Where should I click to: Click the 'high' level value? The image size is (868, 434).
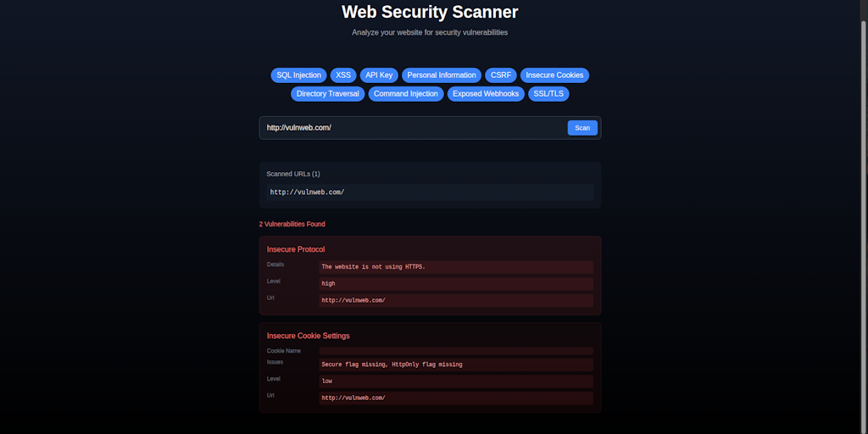(456, 284)
